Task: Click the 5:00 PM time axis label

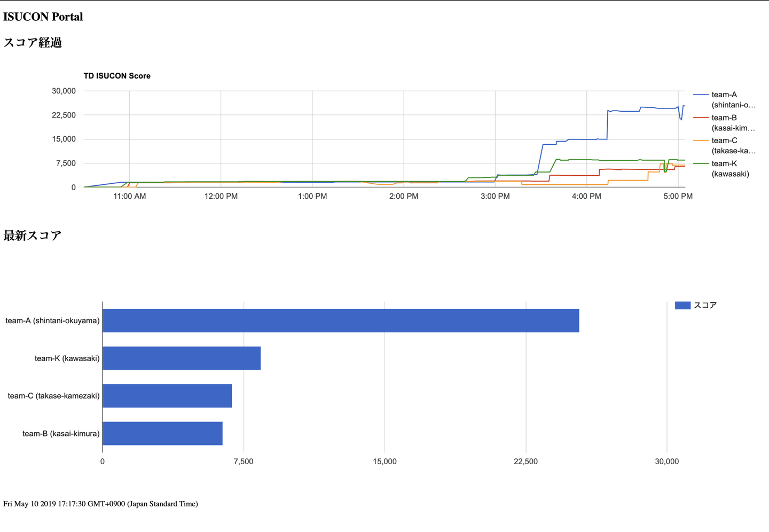Action: click(678, 196)
